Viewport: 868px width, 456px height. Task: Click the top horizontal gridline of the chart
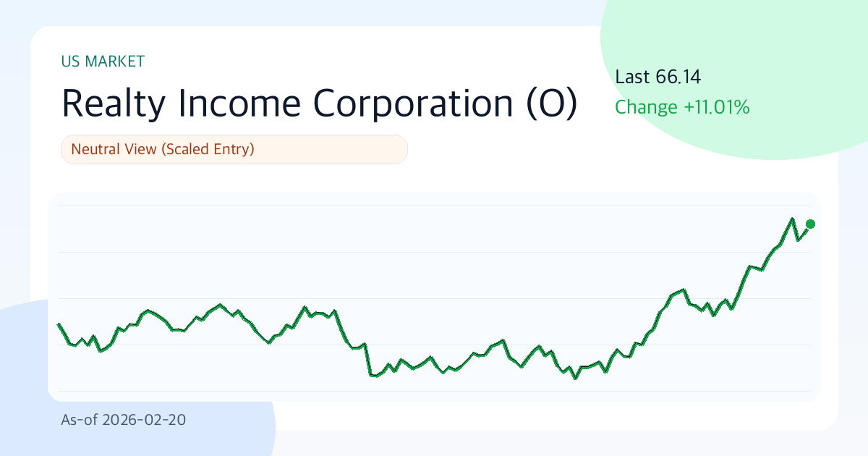click(x=434, y=206)
